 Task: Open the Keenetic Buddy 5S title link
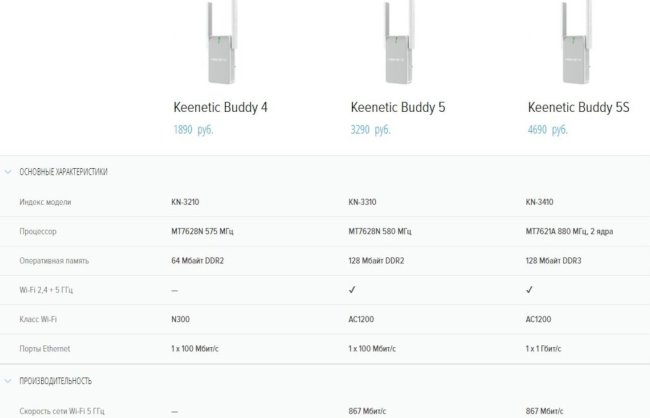pos(579,107)
